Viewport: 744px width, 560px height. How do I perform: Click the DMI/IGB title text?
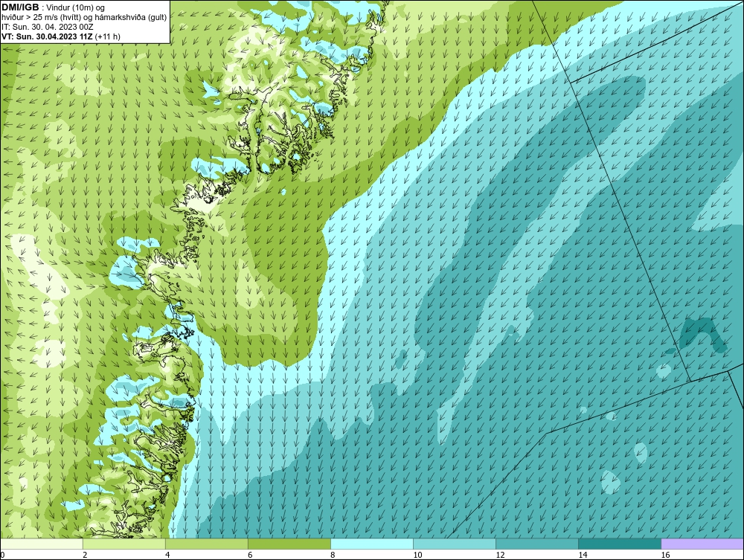pyautogui.click(x=20, y=7)
